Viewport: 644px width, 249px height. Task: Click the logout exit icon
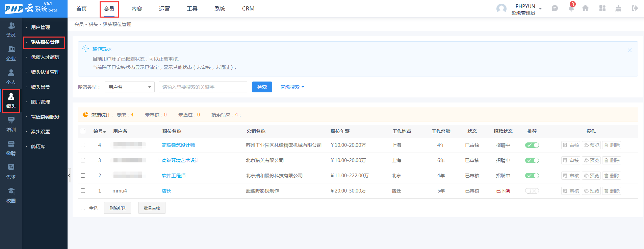pyautogui.click(x=635, y=8)
